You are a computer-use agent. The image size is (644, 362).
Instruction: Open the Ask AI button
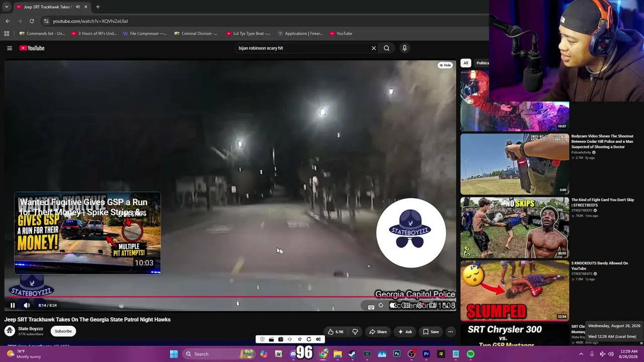click(405, 332)
